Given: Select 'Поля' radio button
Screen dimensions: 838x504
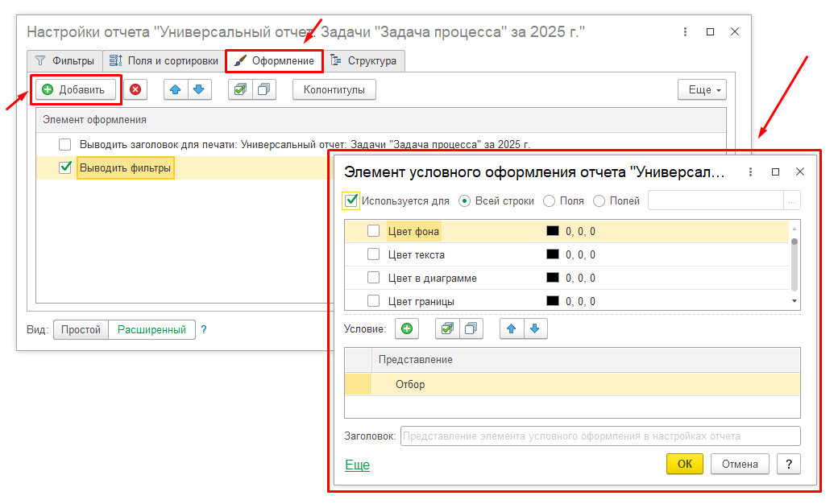Looking at the screenshot, I should coord(549,200).
